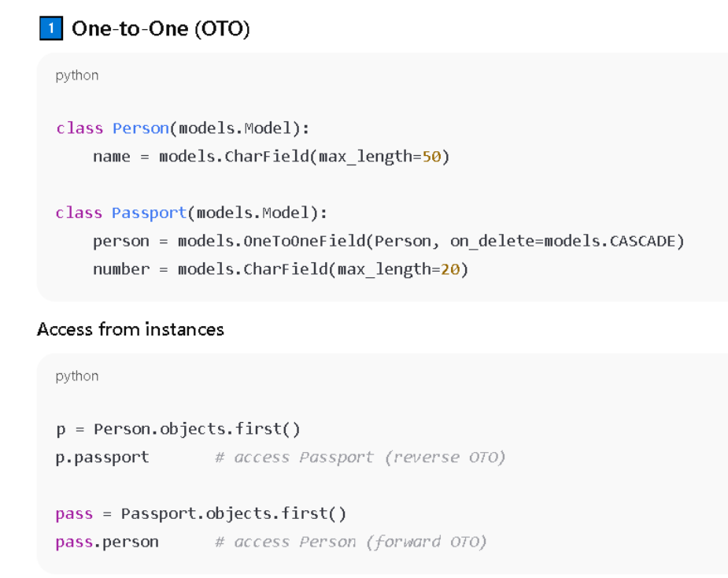
Task: Click the number field variable name
Action: coord(121,270)
